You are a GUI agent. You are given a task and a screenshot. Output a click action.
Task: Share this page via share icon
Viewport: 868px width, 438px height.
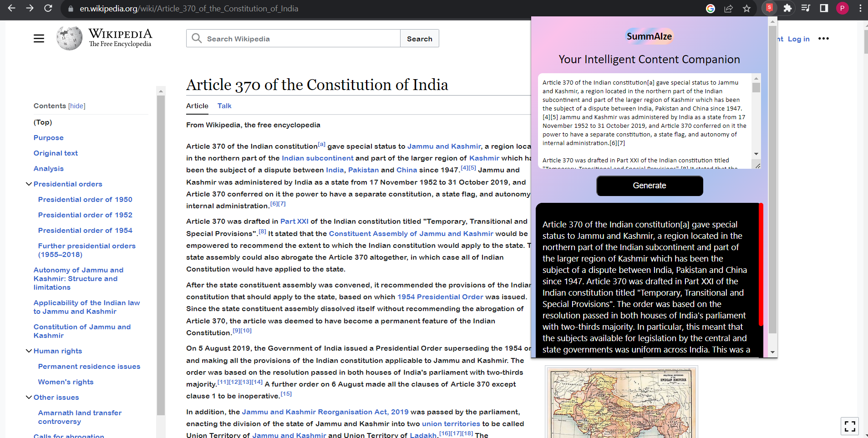point(728,9)
